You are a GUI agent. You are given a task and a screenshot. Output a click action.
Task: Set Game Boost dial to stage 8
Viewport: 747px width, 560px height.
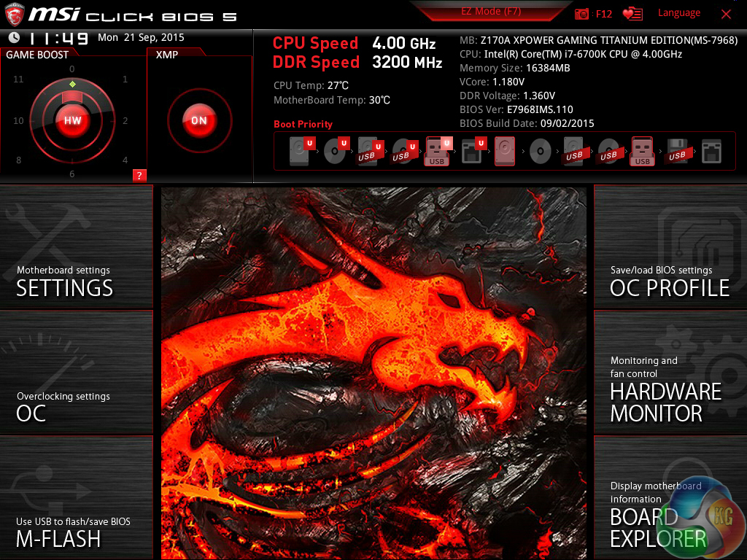pos(18,160)
